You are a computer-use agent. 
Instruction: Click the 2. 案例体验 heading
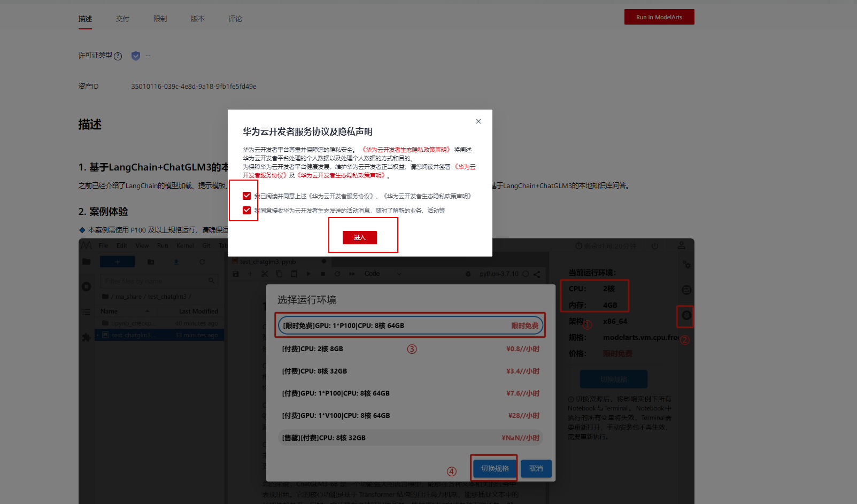point(103,212)
